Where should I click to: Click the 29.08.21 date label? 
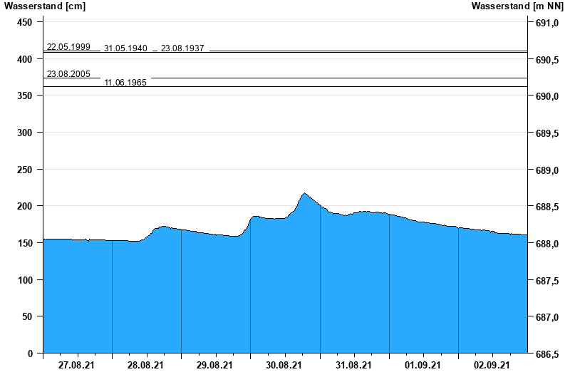click(x=214, y=366)
